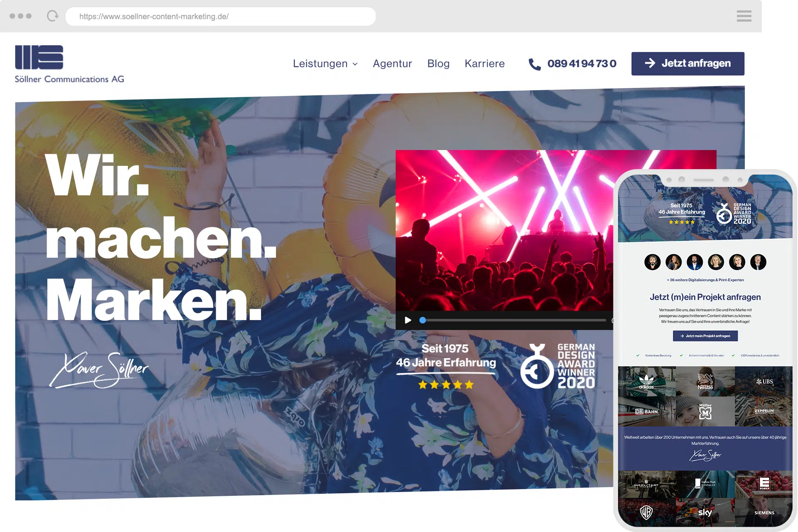
Task: Open the Agentur menu item
Action: tap(392, 64)
